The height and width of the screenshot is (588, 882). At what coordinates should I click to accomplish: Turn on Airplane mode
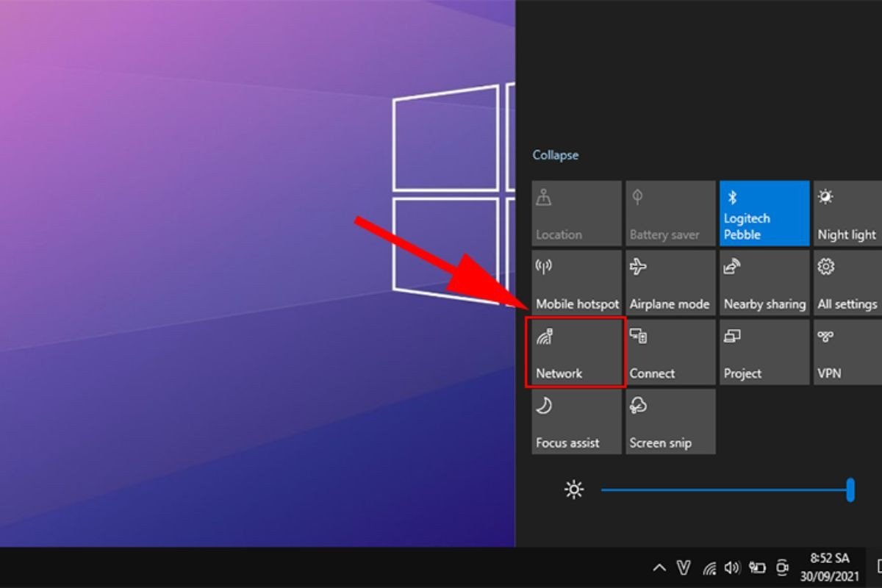point(670,283)
